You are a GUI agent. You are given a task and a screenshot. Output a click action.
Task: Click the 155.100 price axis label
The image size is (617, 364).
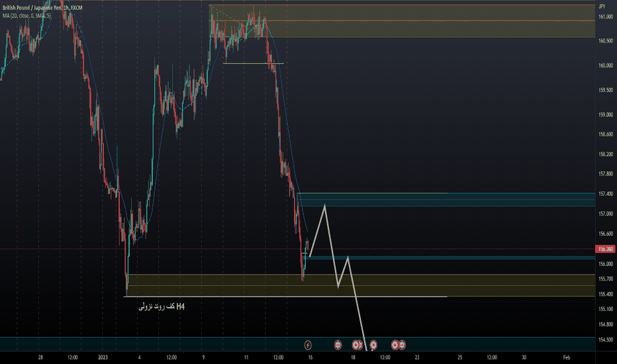(x=606, y=309)
